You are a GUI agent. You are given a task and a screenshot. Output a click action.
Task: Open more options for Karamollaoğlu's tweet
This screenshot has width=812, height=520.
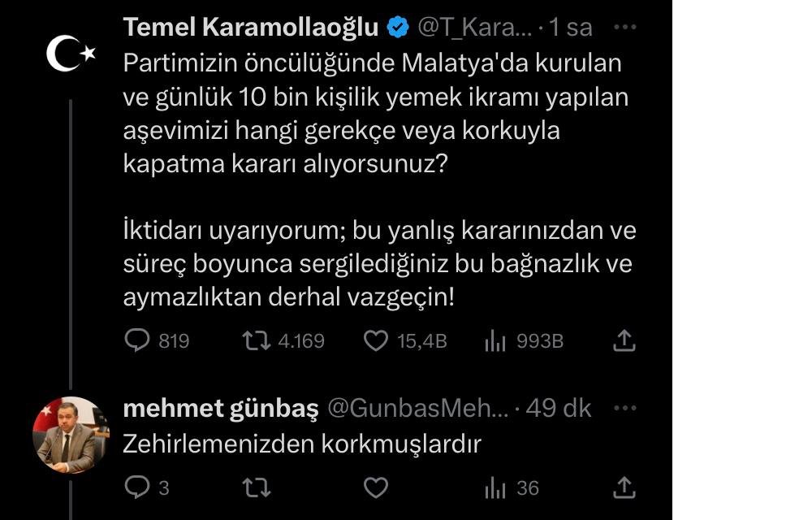point(624,27)
